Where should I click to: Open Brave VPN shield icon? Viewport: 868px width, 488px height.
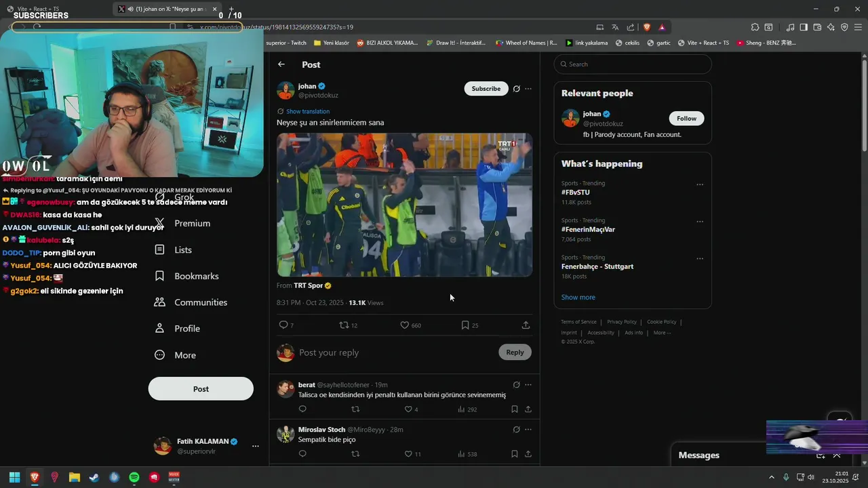tap(844, 27)
